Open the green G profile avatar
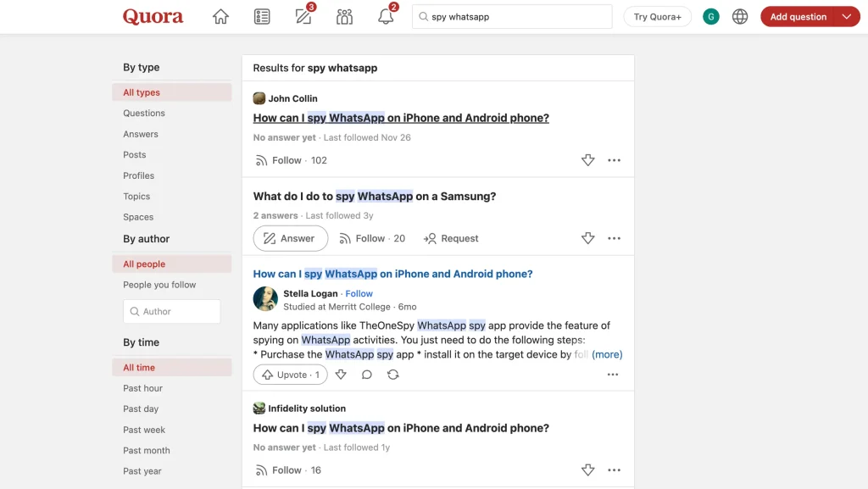This screenshot has height=489, width=868. [711, 17]
